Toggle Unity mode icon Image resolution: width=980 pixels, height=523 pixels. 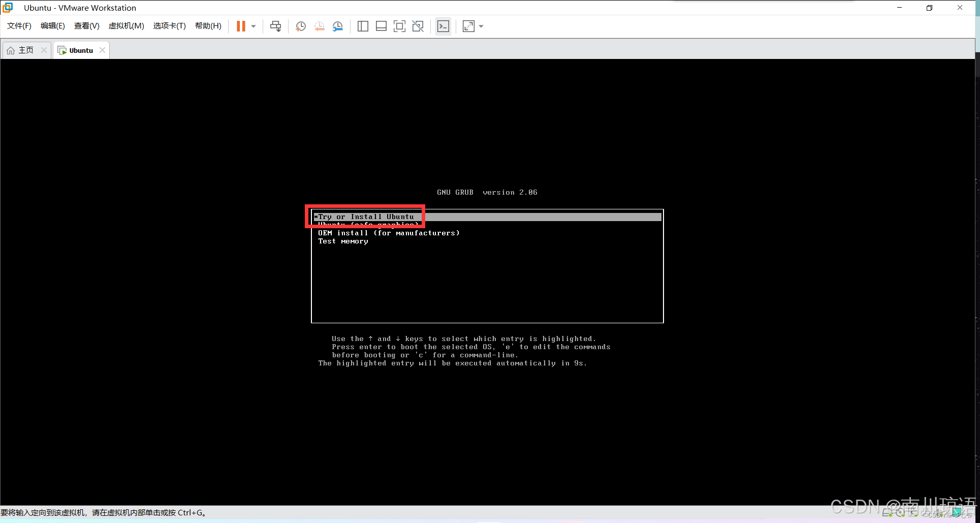(x=418, y=26)
